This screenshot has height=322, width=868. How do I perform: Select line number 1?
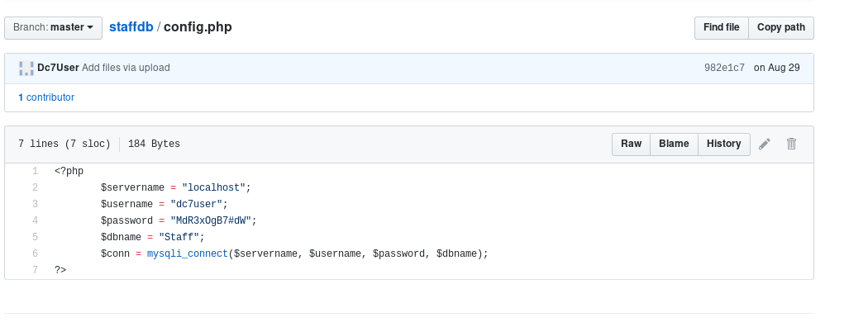[x=35, y=171]
